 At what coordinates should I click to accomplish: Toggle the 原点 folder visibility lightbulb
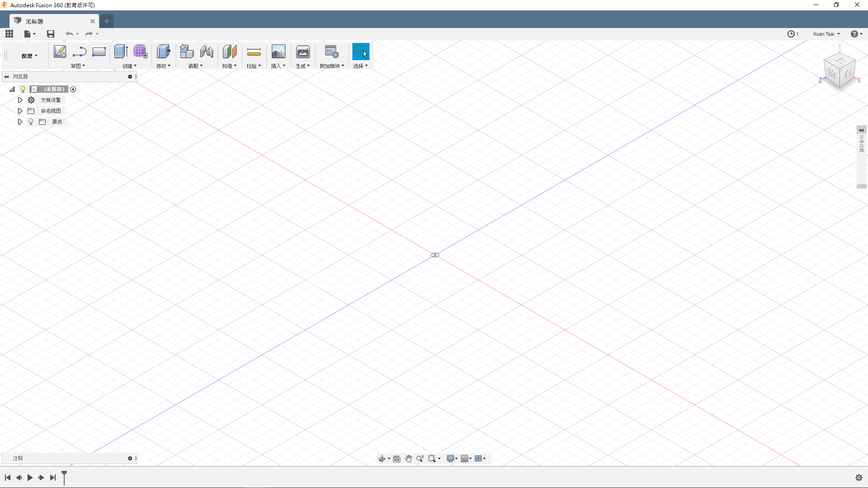[31, 122]
